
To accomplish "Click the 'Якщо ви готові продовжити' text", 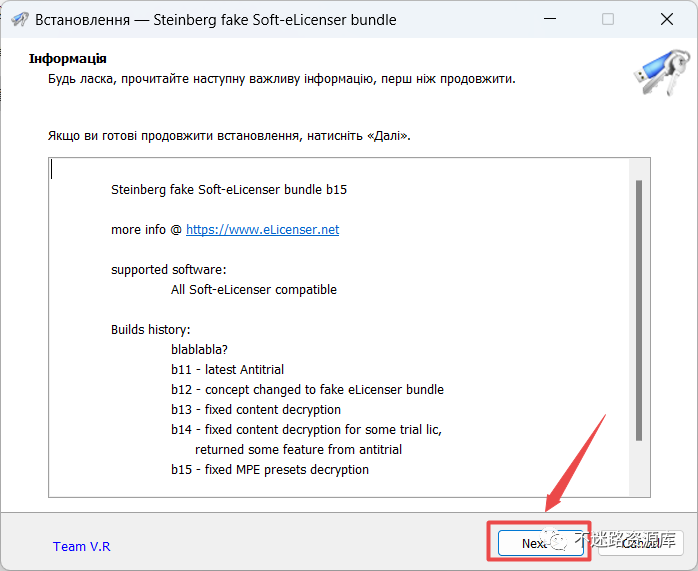I will (229, 136).
